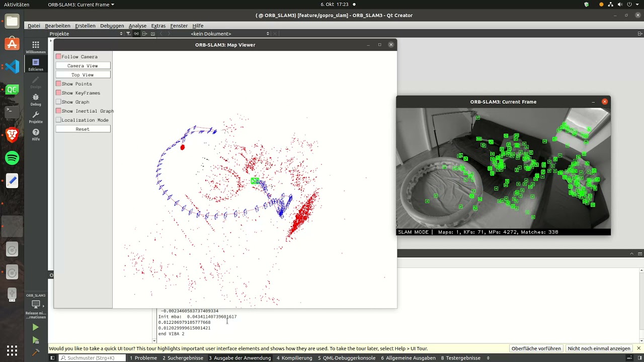Open the Bearbeiten menu
This screenshot has height=362, width=644.
tap(57, 26)
